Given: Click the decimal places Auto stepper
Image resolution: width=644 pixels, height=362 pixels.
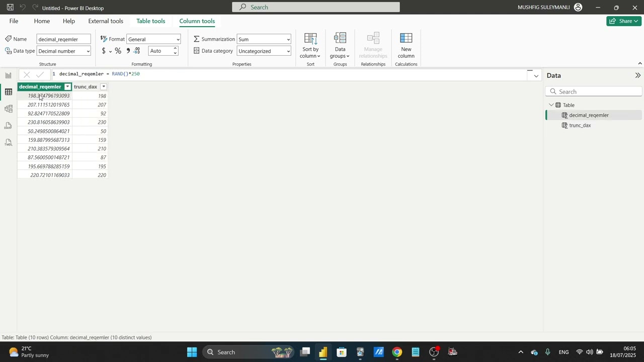Looking at the screenshot, I should coord(164,51).
